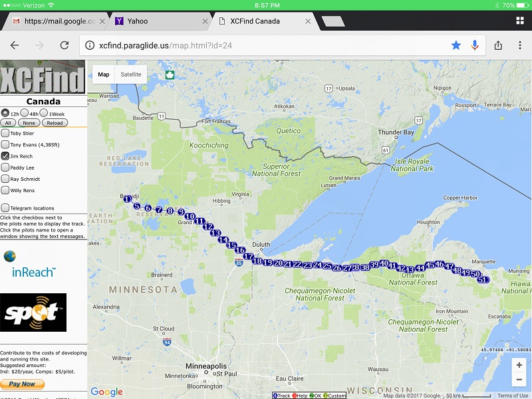Open Jim Reich's messages via name

pos(21,156)
